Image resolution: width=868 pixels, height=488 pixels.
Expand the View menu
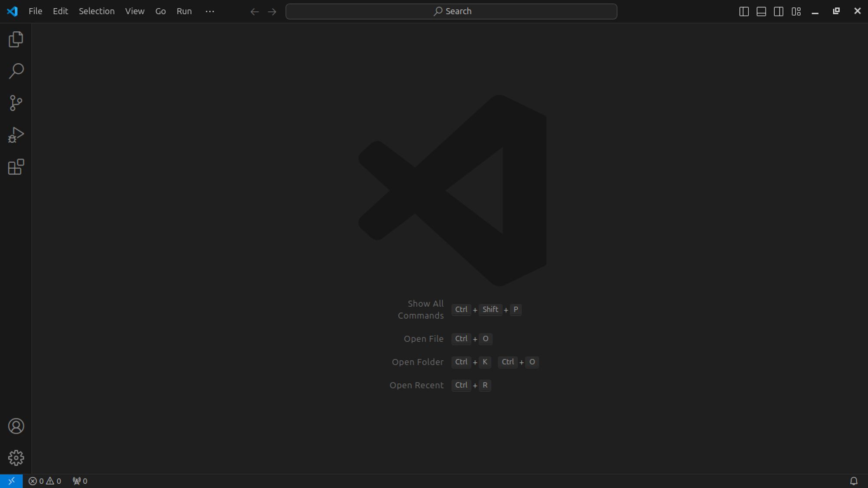134,11
